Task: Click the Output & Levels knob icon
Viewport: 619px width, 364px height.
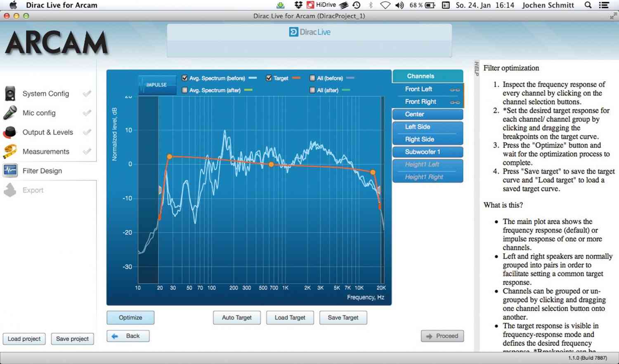Action: [10, 132]
